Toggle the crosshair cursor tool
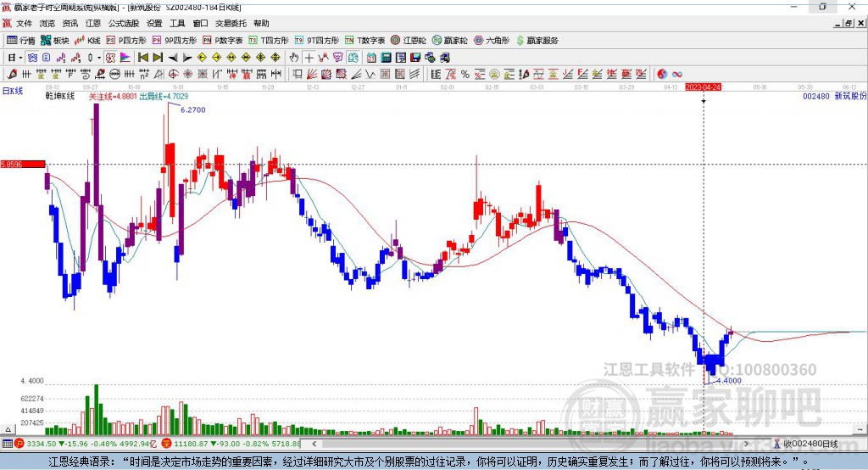The width and height of the screenshot is (868, 470). tap(309, 58)
